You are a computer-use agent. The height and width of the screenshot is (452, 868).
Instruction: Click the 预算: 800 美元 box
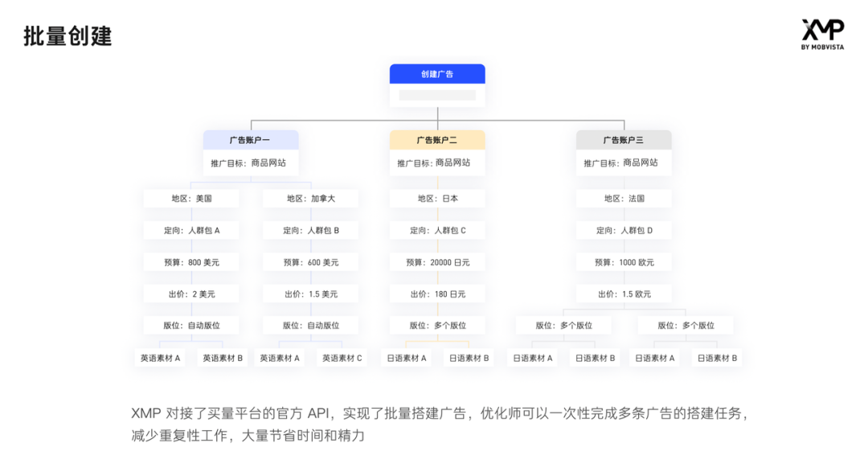tap(191, 262)
